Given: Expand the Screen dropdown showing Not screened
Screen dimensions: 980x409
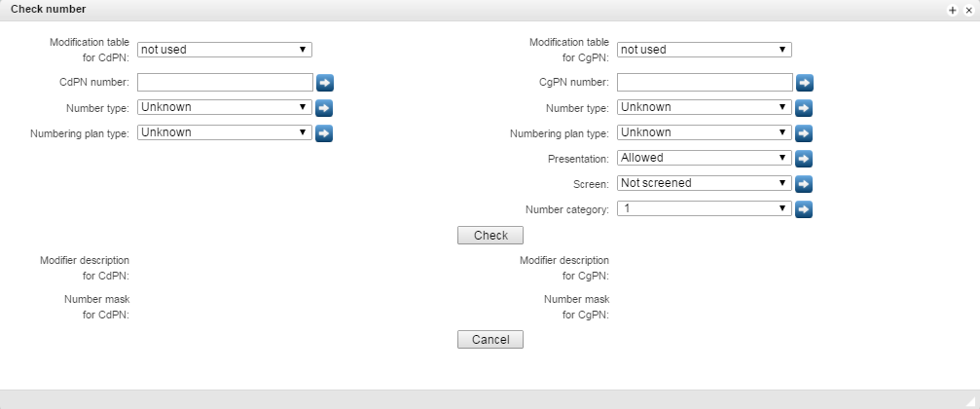Looking at the screenshot, I should pyautogui.click(x=705, y=182).
